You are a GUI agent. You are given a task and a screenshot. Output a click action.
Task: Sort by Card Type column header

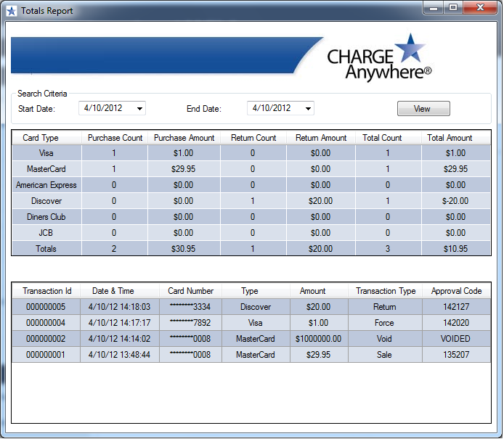(41, 138)
